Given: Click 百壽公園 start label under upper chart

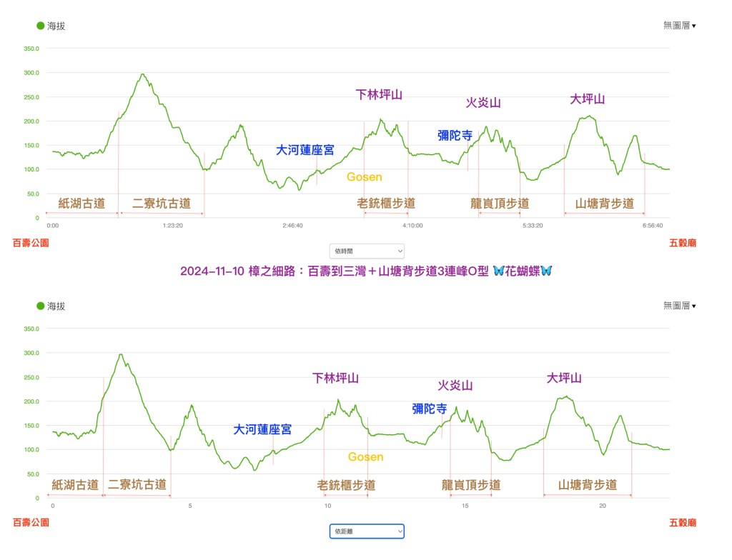Looking at the screenshot, I should (31, 243).
